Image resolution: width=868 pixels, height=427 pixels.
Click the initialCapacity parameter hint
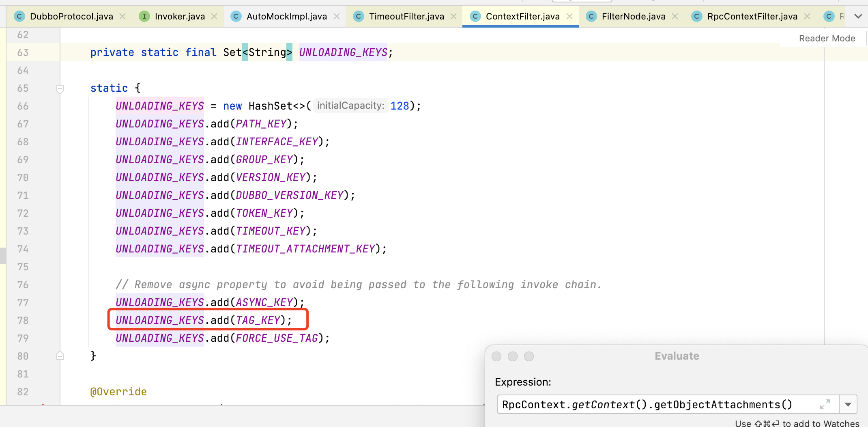coord(350,106)
